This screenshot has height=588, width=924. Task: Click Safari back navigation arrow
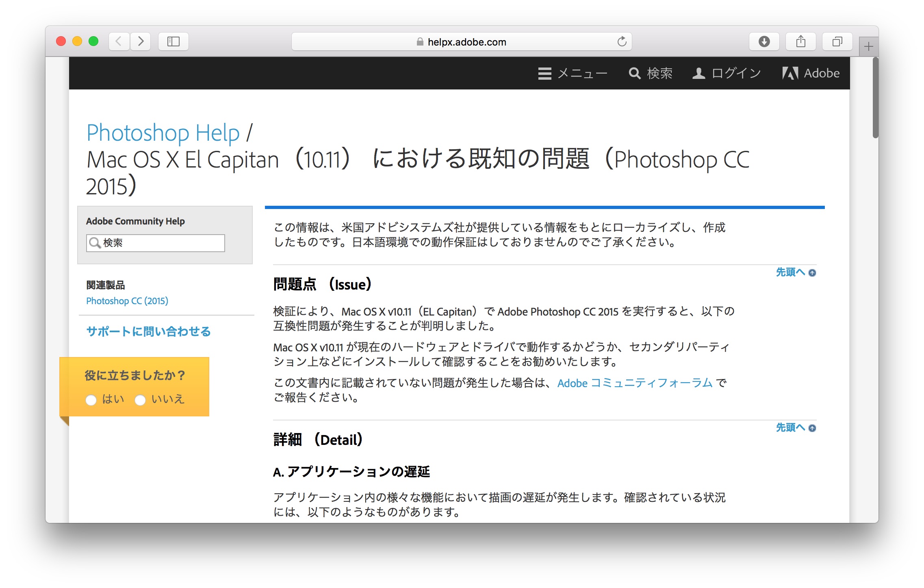tap(119, 41)
